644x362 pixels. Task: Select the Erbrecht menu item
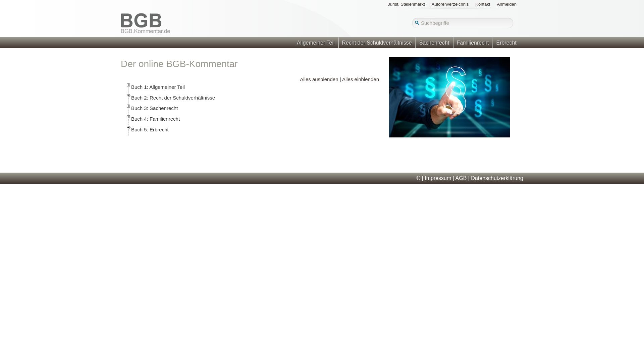click(x=506, y=43)
